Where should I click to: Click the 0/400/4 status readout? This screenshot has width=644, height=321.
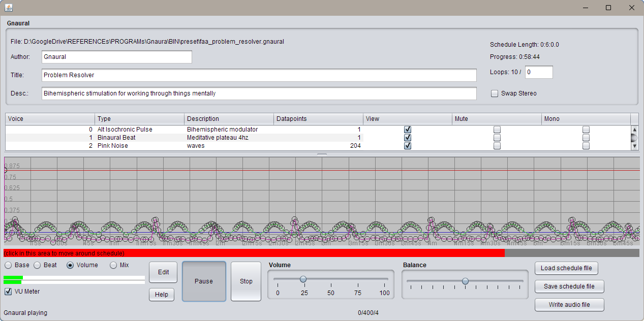click(x=369, y=313)
